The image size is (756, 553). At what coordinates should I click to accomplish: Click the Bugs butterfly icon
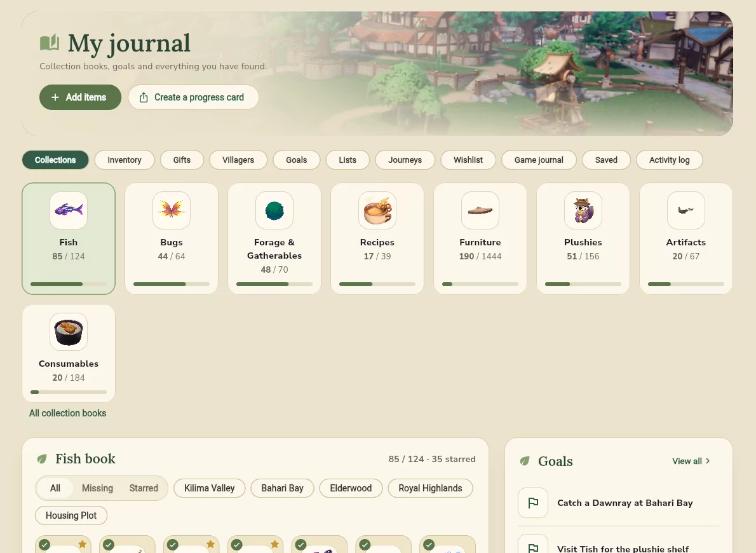(x=171, y=210)
